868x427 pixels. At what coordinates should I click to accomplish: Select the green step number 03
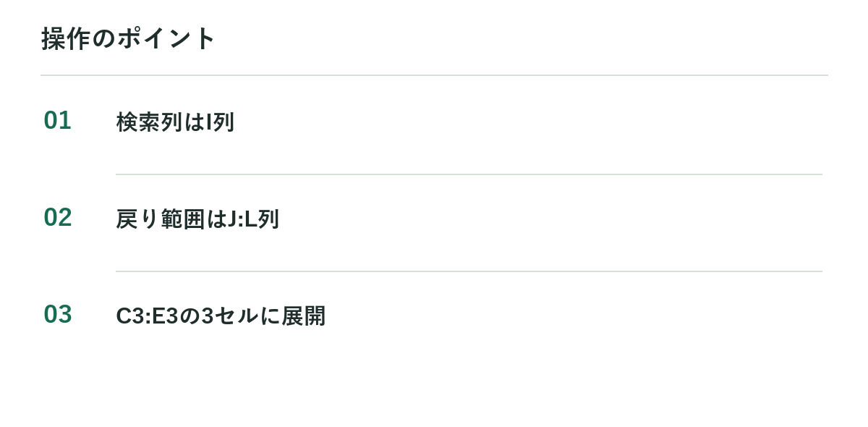tap(58, 314)
